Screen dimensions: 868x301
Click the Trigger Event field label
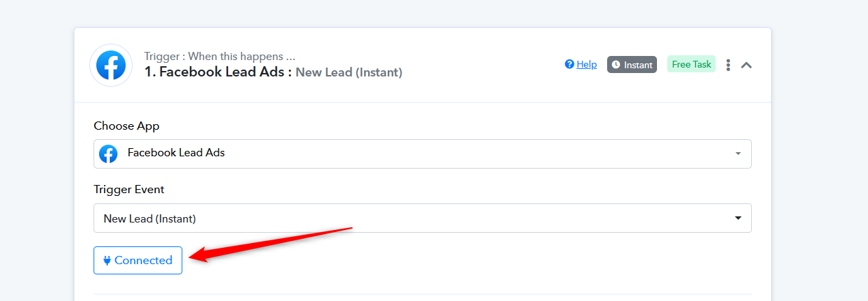[129, 189]
